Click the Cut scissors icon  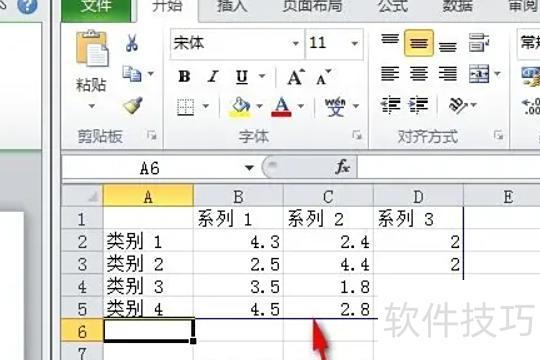coord(132,43)
